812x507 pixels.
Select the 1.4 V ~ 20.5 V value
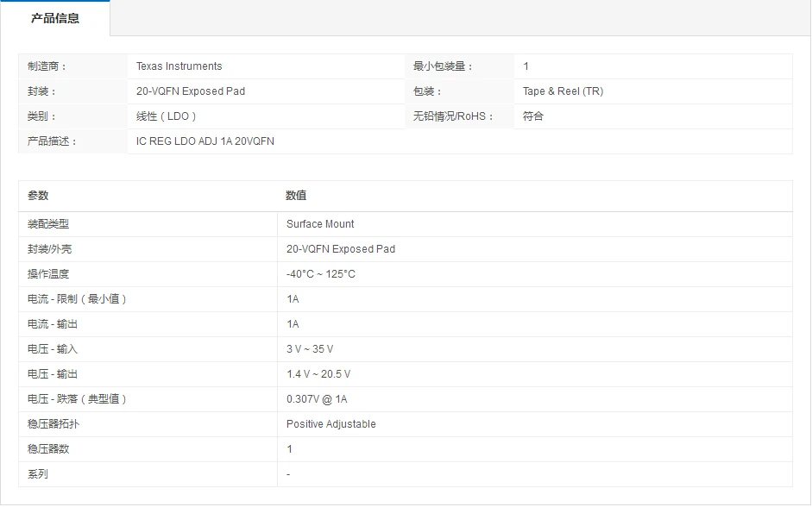[x=318, y=374]
